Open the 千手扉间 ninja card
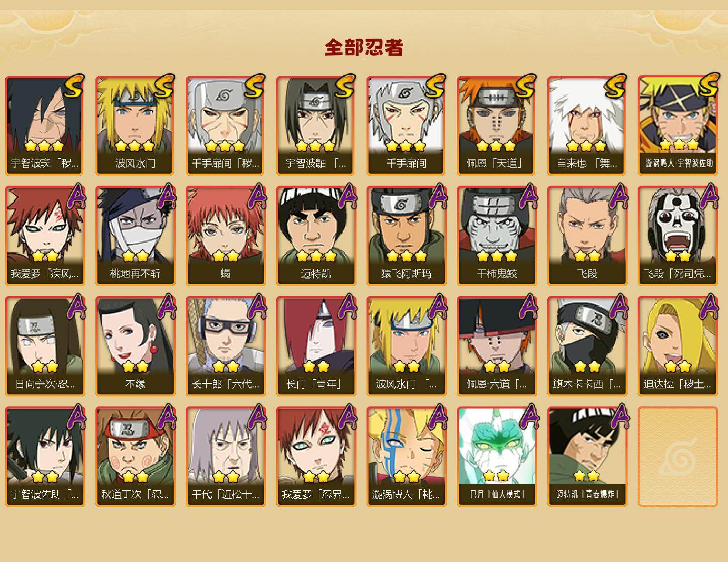 tap(407, 125)
